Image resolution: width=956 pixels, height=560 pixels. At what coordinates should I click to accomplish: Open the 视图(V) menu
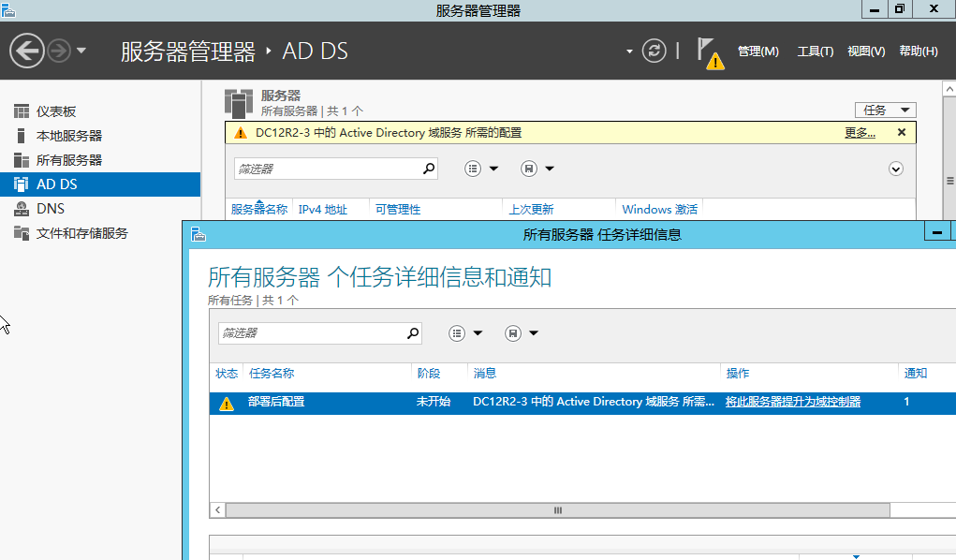tap(866, 52)
